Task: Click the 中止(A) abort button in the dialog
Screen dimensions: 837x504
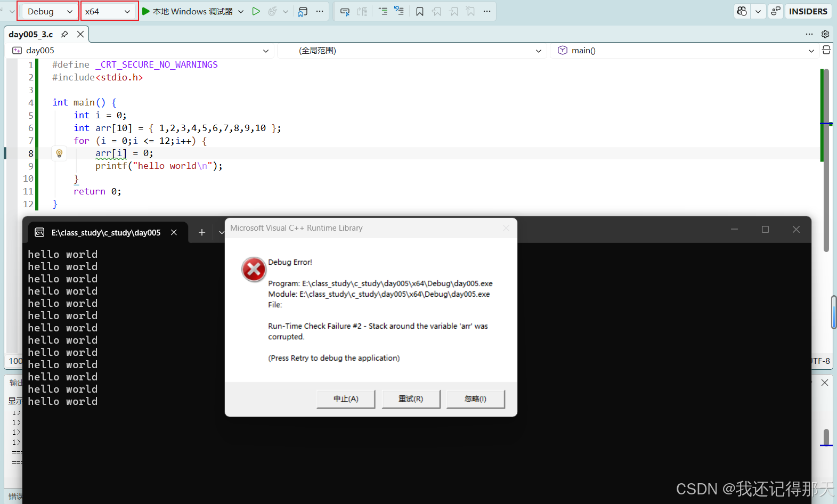Action: (x=346, y=399)
